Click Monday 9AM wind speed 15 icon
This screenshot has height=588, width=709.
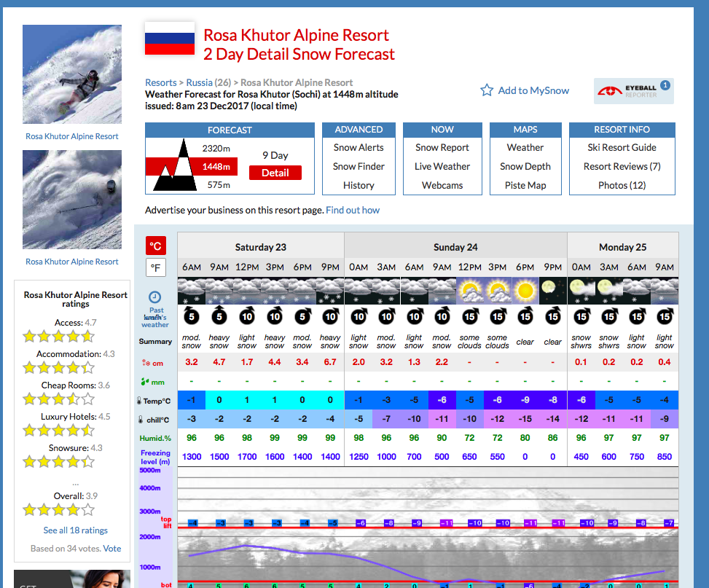click(665, 315)
